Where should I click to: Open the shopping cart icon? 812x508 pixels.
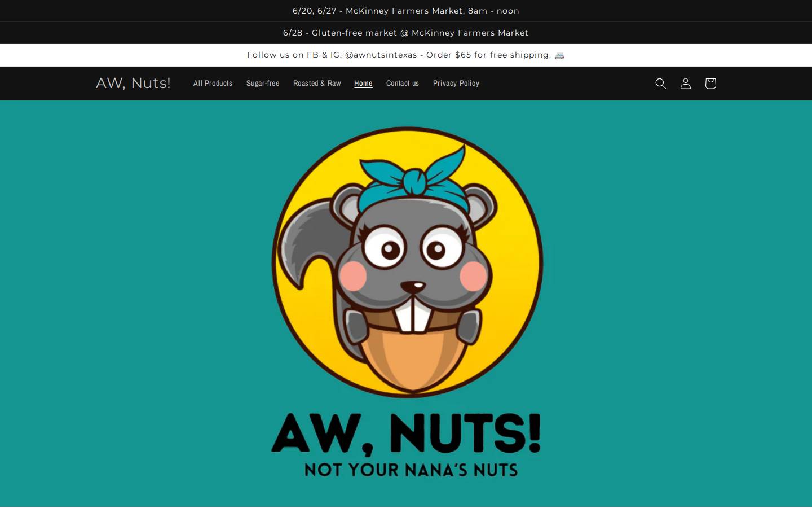710,84
